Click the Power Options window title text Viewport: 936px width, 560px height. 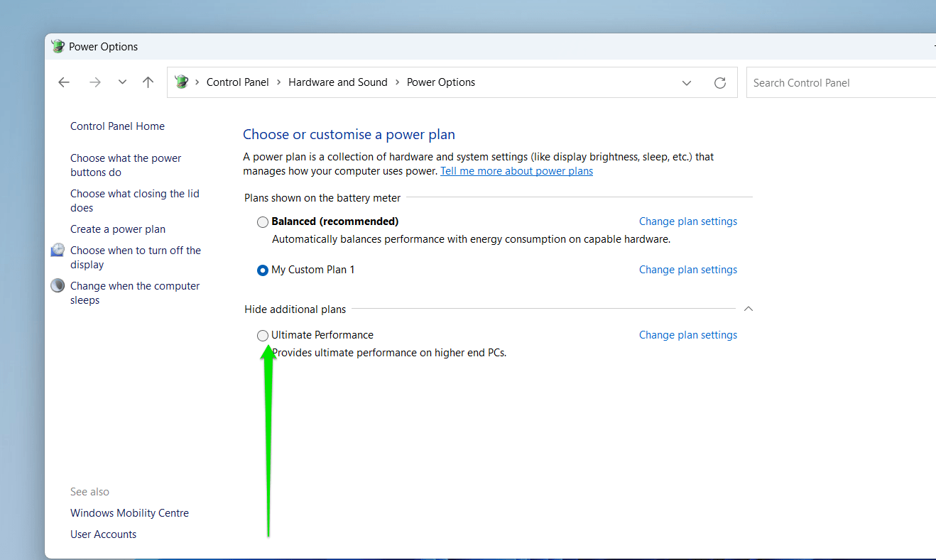pos(103,47)
